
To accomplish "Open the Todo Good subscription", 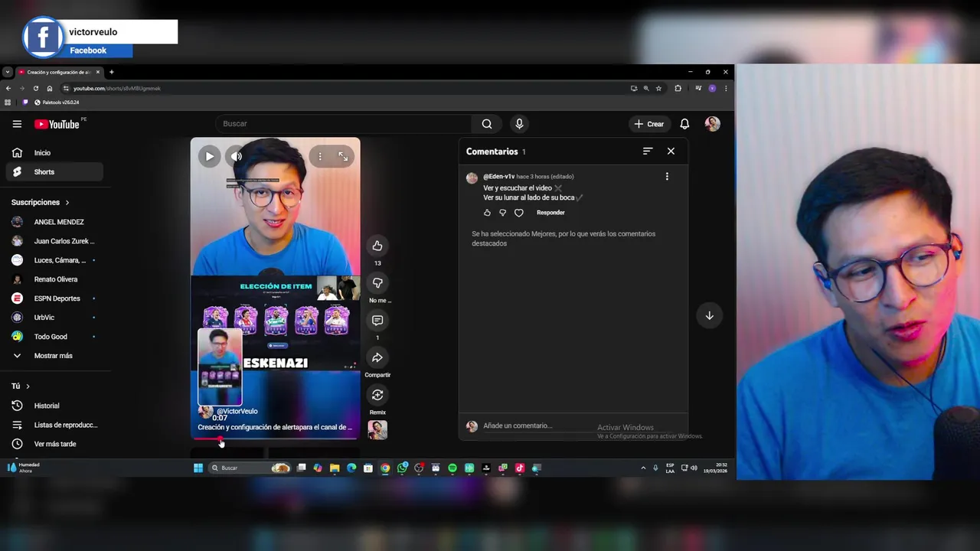I will click(x=54, y=337).
